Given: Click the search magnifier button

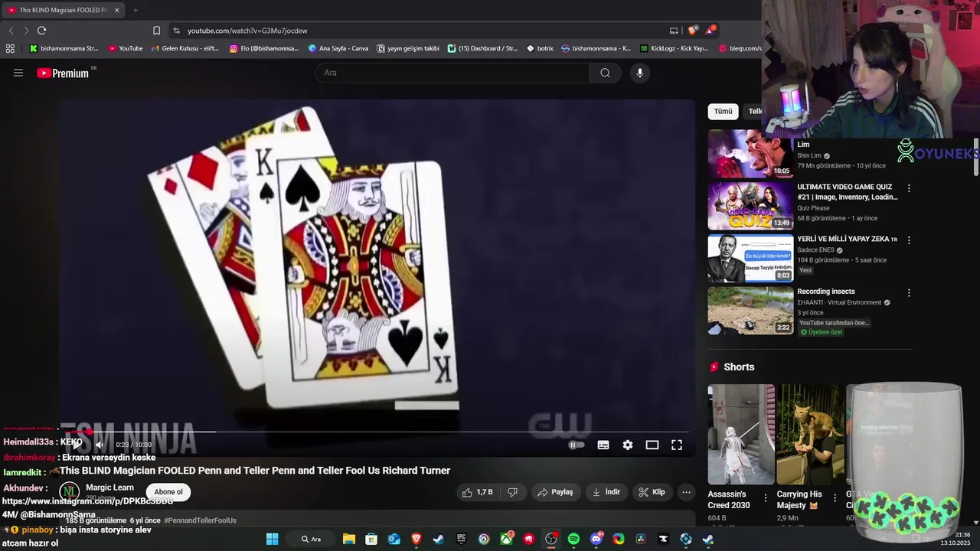Looking at the screenshot, I should pos(605,73).
